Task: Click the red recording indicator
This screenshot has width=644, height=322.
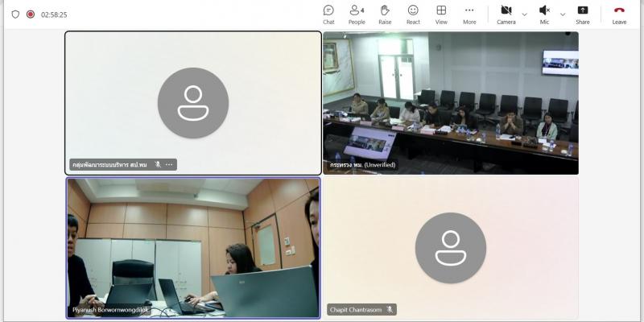Action: click(31, 14)
